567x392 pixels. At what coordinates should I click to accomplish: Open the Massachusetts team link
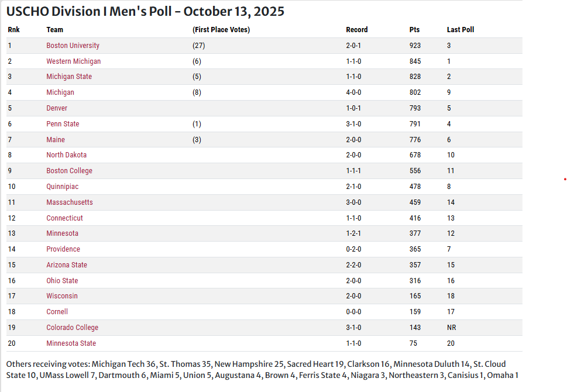tap(70, 202)
